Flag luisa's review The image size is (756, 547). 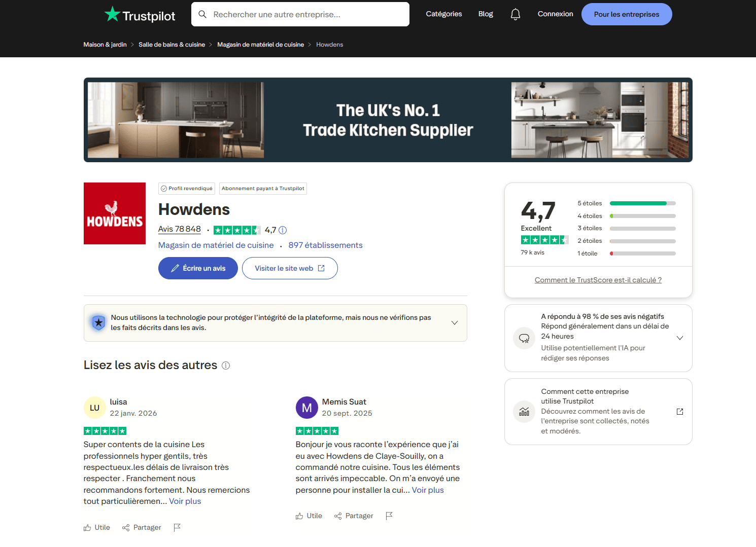coord(177,527)
